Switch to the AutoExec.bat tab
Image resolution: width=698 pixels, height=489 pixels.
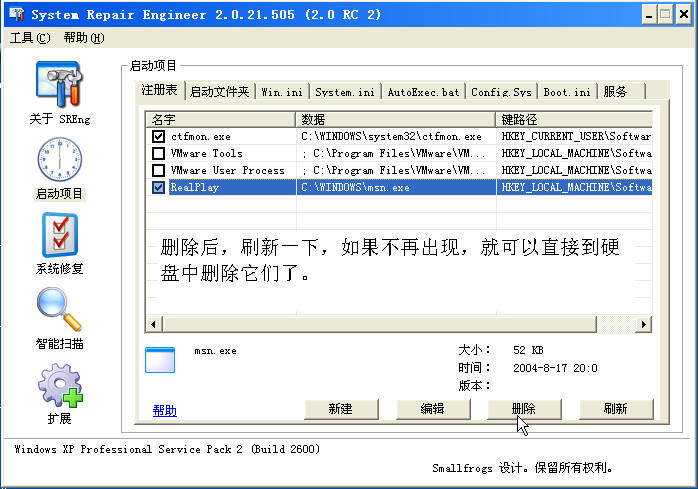click(423, 92)
